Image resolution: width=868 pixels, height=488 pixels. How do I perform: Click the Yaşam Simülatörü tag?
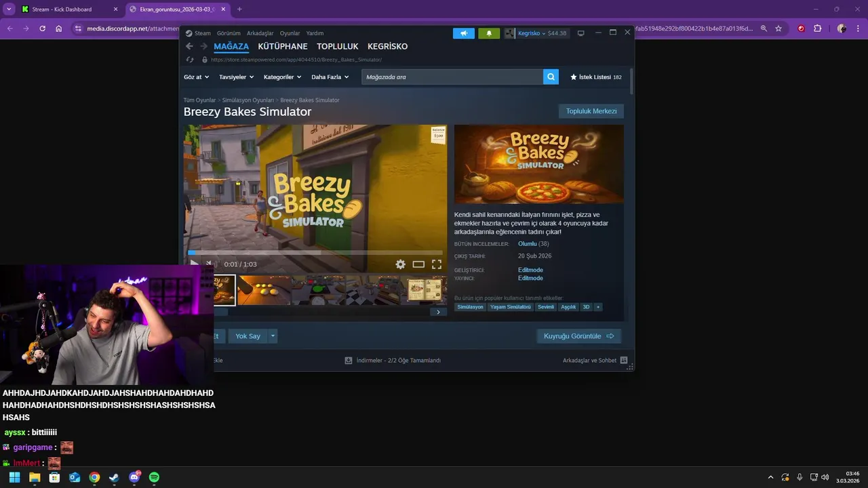coord(510,307)
